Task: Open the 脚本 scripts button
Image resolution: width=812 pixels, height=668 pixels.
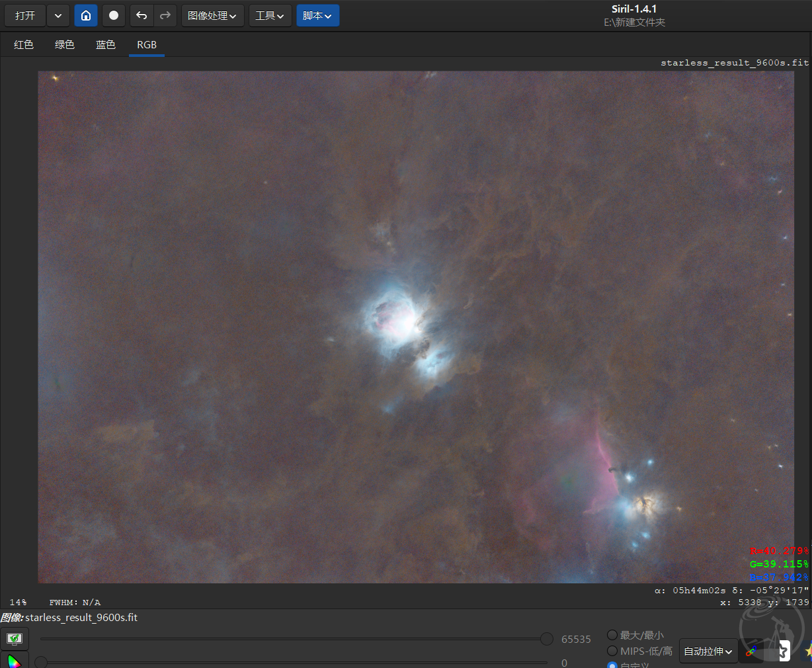Action: tap(317, 15)
